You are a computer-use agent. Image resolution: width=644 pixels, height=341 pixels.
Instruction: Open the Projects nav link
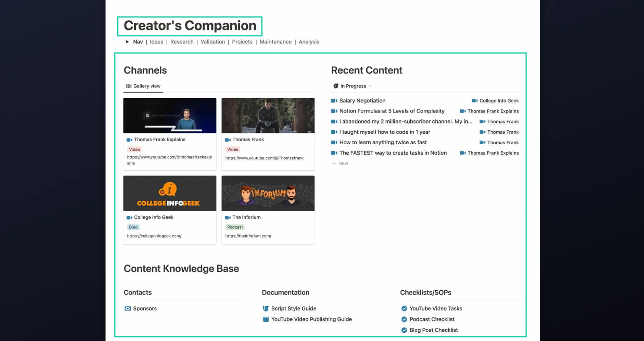pos(242,42)
